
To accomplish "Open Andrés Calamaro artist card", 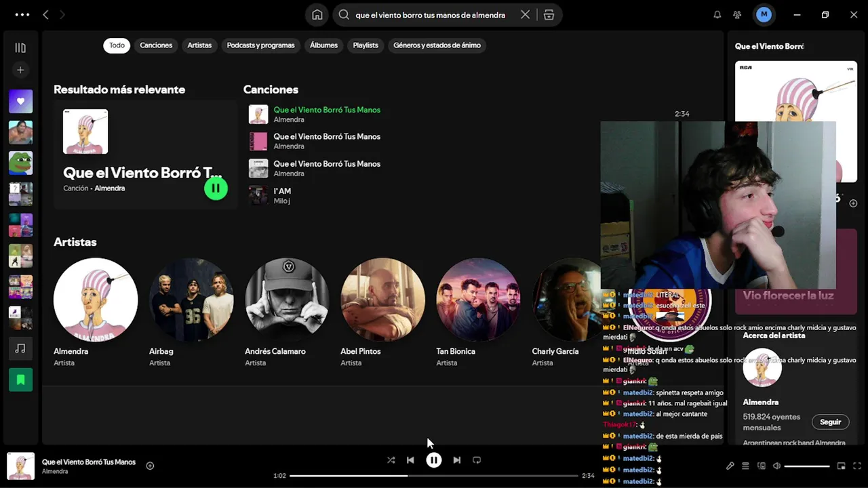I will [287, 313].
